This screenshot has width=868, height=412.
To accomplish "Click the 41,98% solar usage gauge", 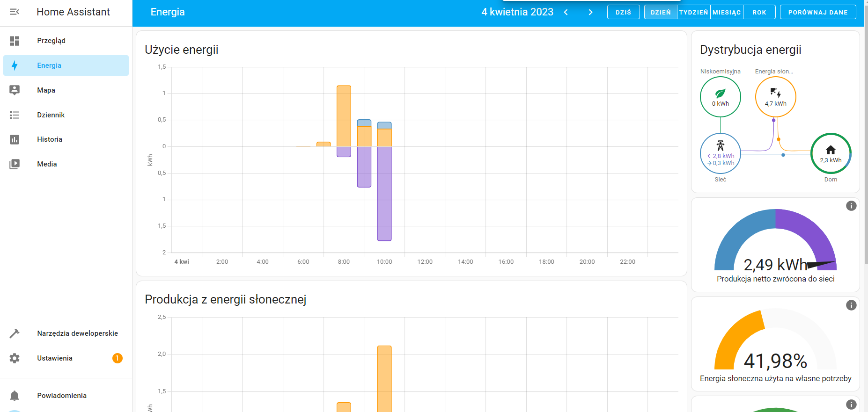I will (x=775, y=339).
